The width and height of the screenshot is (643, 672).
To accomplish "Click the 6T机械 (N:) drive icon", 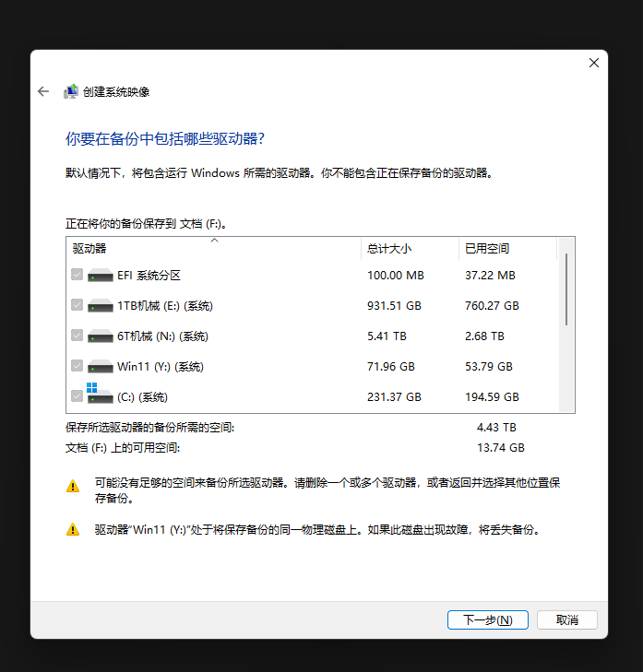I will coord(100,336).
